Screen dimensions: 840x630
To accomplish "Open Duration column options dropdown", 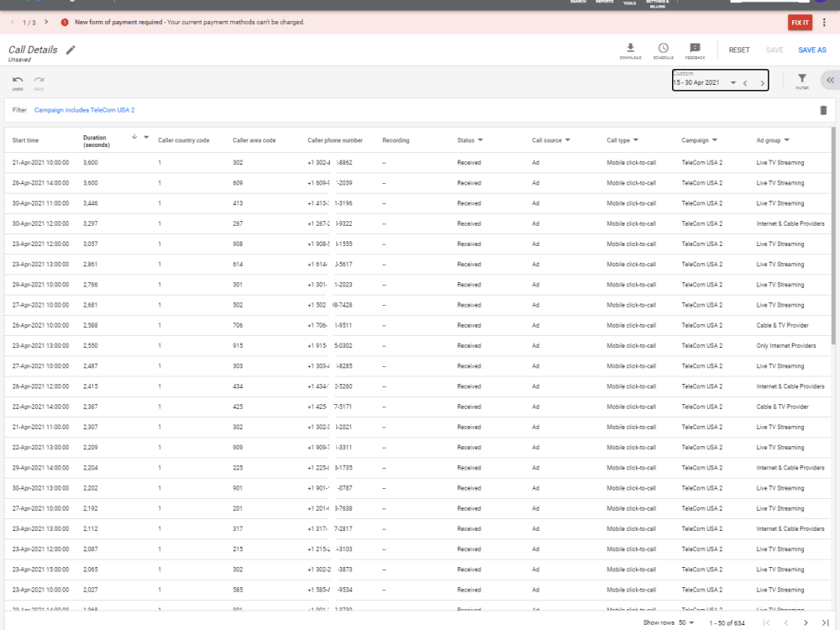I will point(146,137).
